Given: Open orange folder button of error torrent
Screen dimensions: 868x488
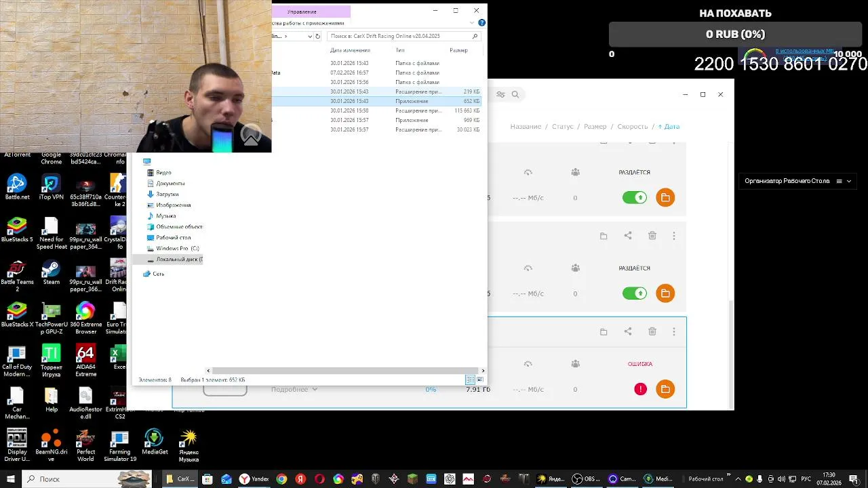Looking at the screenshot, I should 665,389.
